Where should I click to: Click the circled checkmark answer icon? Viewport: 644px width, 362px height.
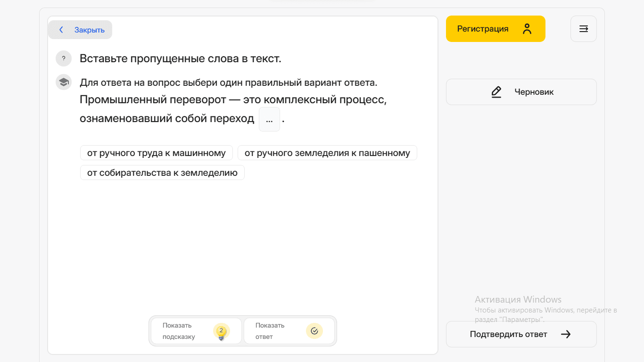tap(314, 331)
